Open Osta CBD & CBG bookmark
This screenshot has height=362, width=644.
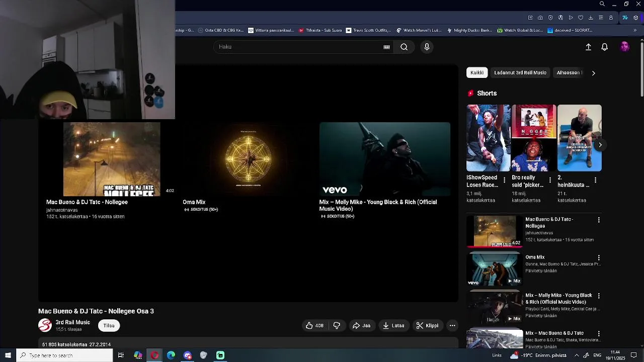[x=221, y=30]
